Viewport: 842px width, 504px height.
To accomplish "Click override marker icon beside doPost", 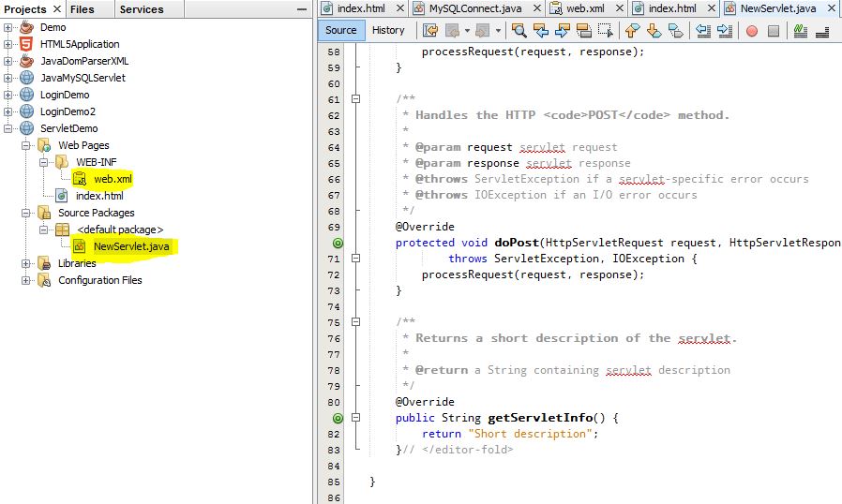I will tap(338, 243).
